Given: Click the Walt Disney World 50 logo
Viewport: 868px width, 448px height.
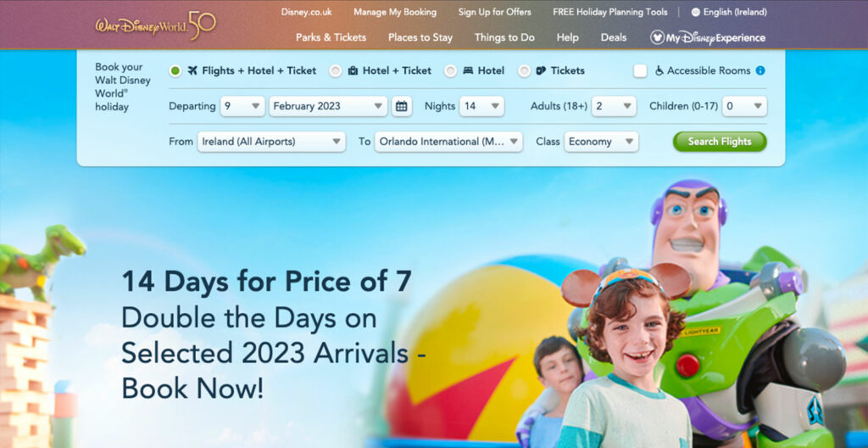Looking at the screenshot, I should point(156,25).
